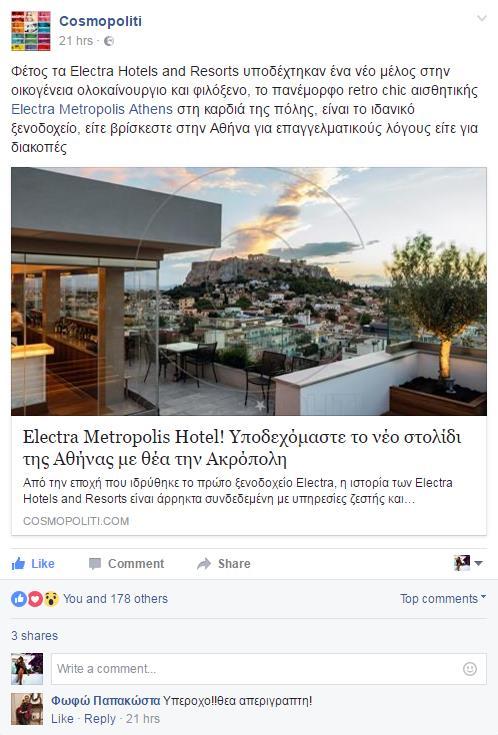Click the Cosmopoliti page logo thumbnail
498x735 pixels.
coord(30,31)
